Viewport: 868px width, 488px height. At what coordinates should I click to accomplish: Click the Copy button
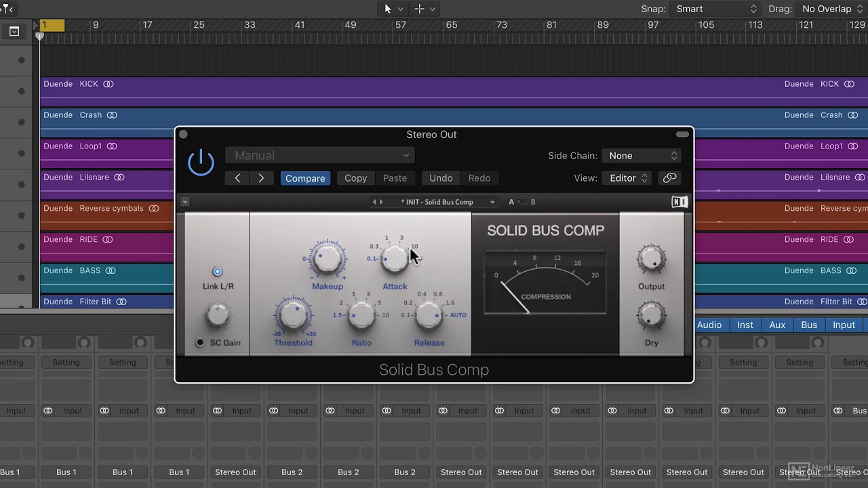355,178
